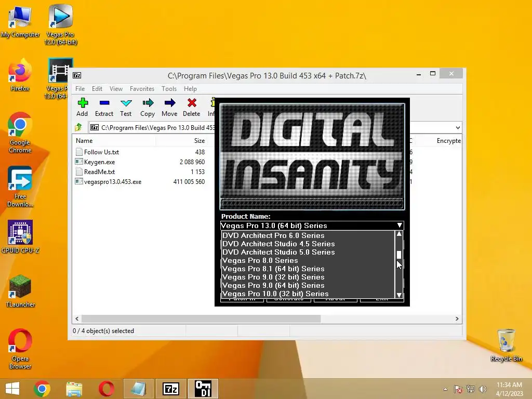
Task: Collapse the Product Name combo box arrow
Action: click(x=400, y=225)
